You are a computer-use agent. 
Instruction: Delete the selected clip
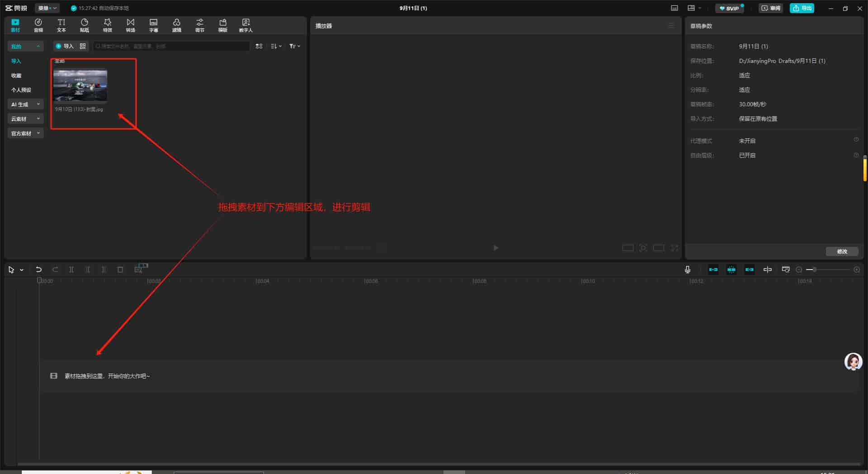[x=120, y=270]
